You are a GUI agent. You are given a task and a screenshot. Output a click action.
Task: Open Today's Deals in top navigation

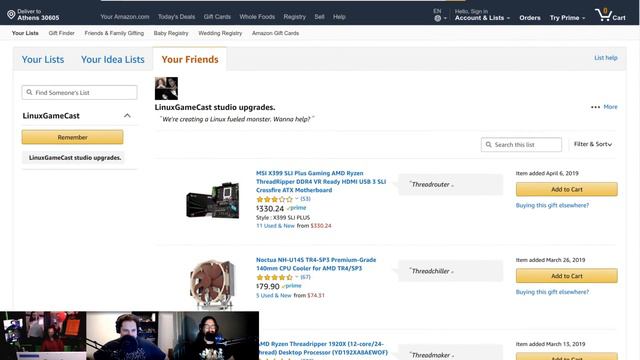(x=176, y=17)
